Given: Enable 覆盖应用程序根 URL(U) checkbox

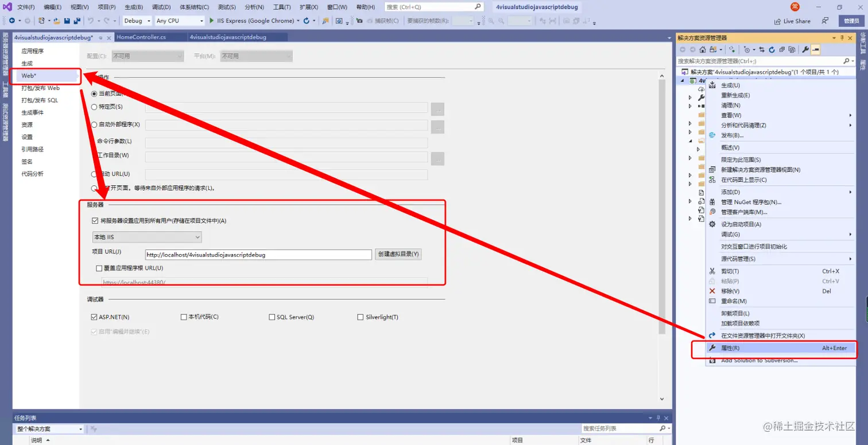Looking at the screenshot, I should 99,268.
